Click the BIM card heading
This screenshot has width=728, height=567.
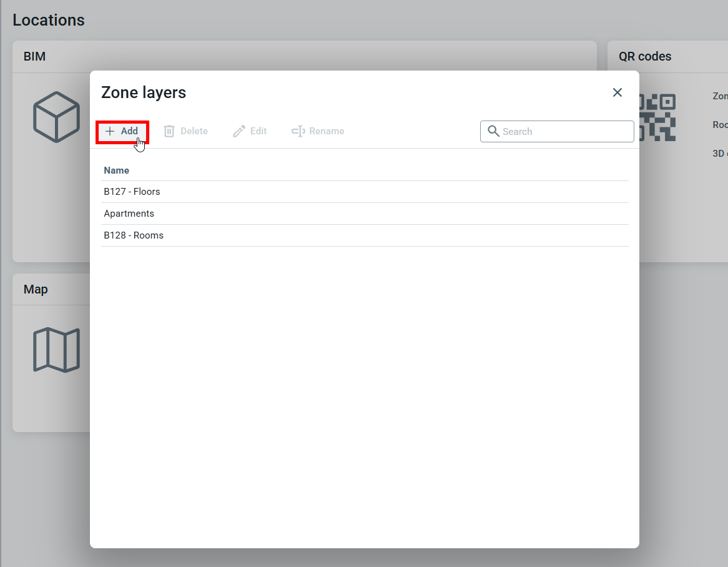coord(34,57)
